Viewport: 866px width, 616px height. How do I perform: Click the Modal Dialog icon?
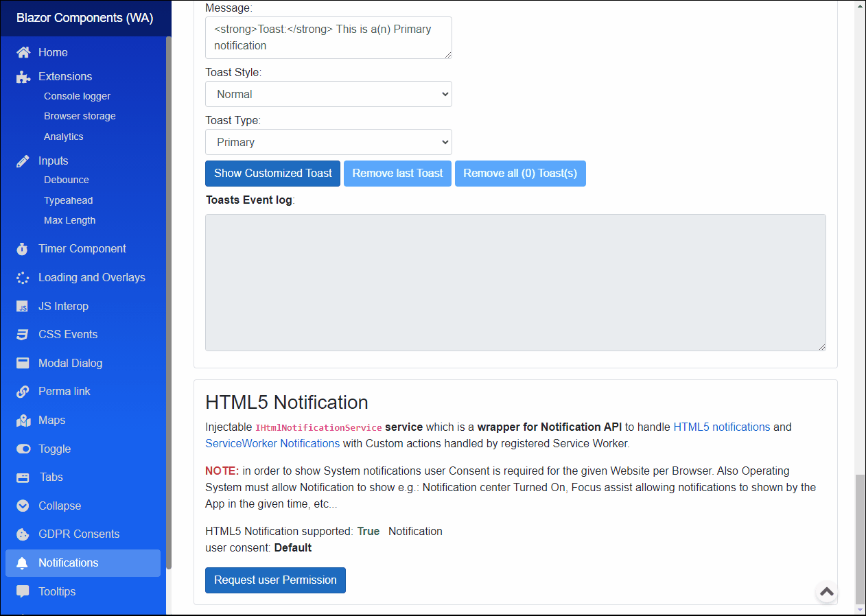23,363
